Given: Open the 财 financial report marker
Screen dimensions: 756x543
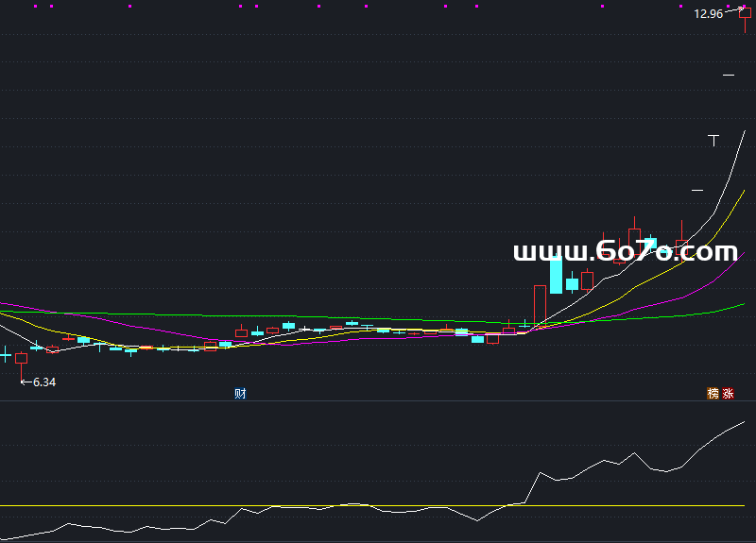Looking at the screenshot, I should click(240, 394).
